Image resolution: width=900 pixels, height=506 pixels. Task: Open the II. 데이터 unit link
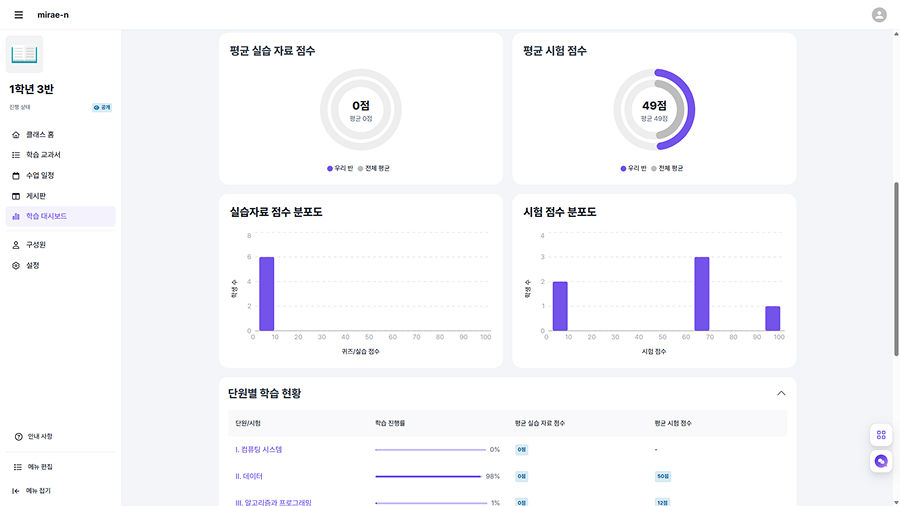point(249,476)
